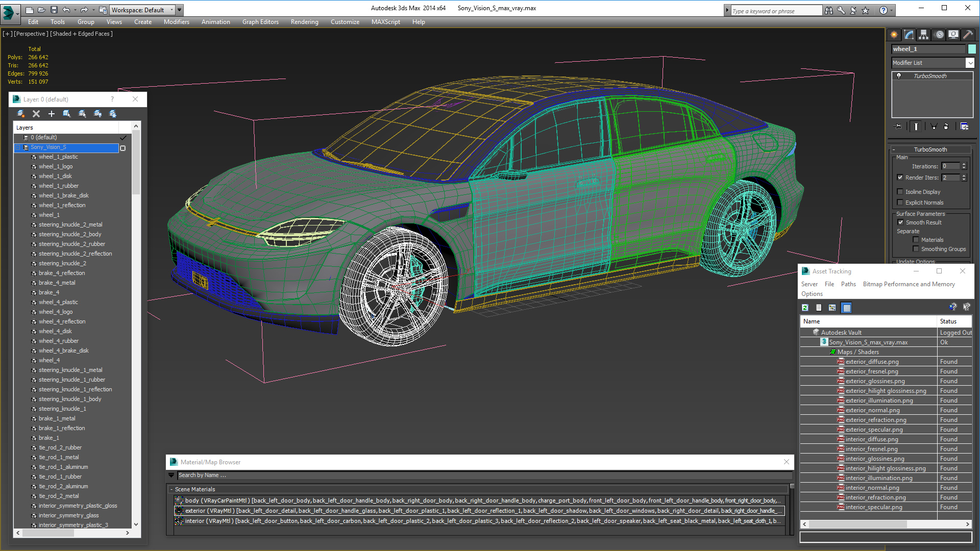Screen dimensions: 980x551
Task: Click Create New Layer icon in Layer dialog
Action: (21, 114)
